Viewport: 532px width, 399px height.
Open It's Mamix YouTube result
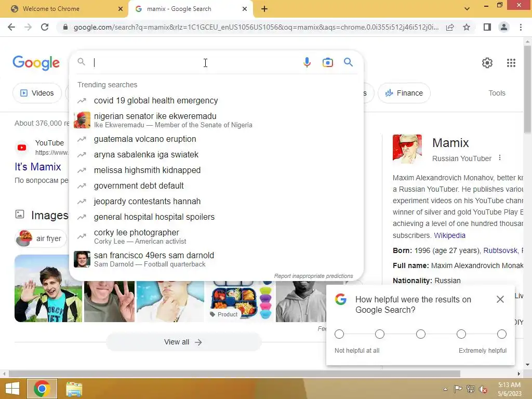coord(37,167)
